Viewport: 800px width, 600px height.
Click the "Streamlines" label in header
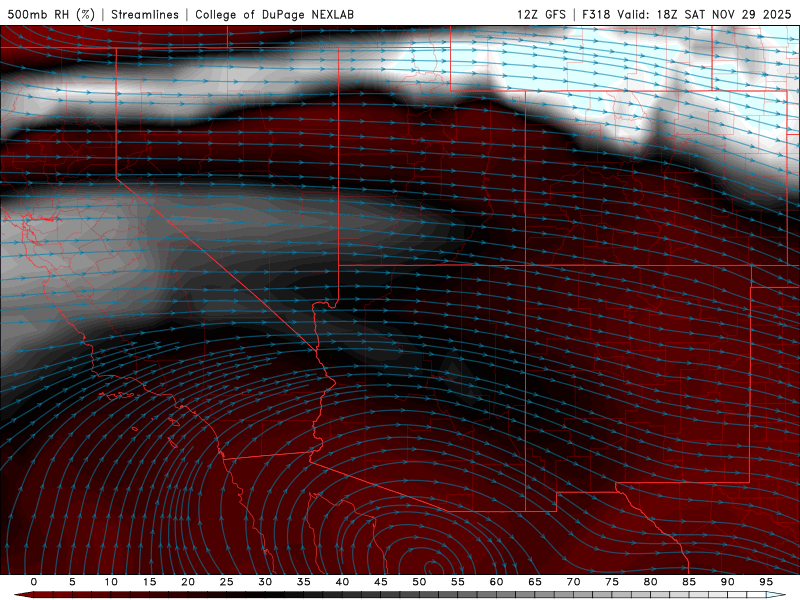(145, 14)
